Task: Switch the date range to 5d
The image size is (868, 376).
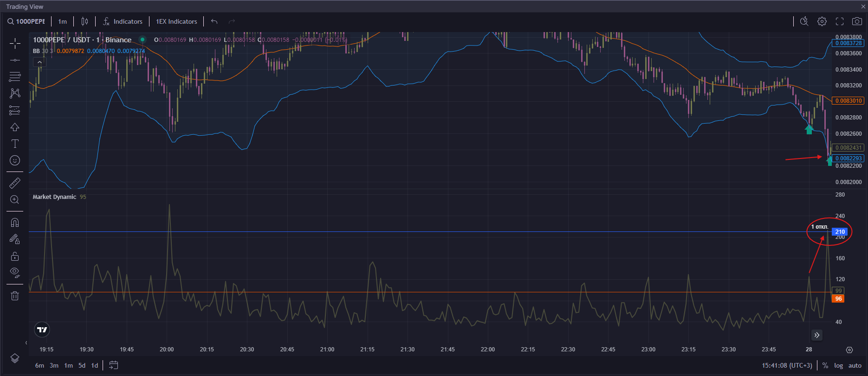Action: (82, 365)
